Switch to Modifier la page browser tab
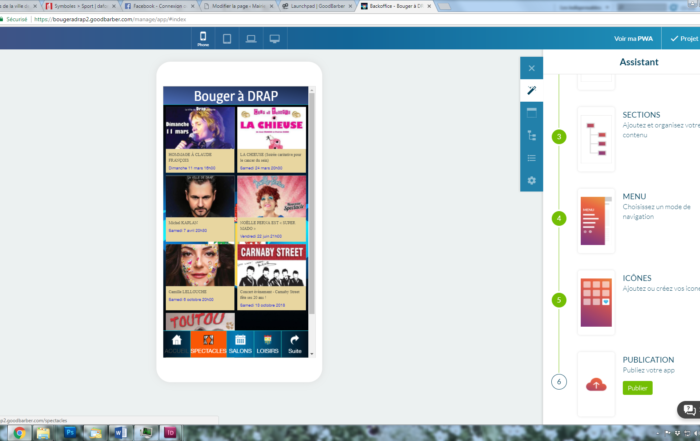This screenshot has height=441, width=700. (x=239, y=6)
